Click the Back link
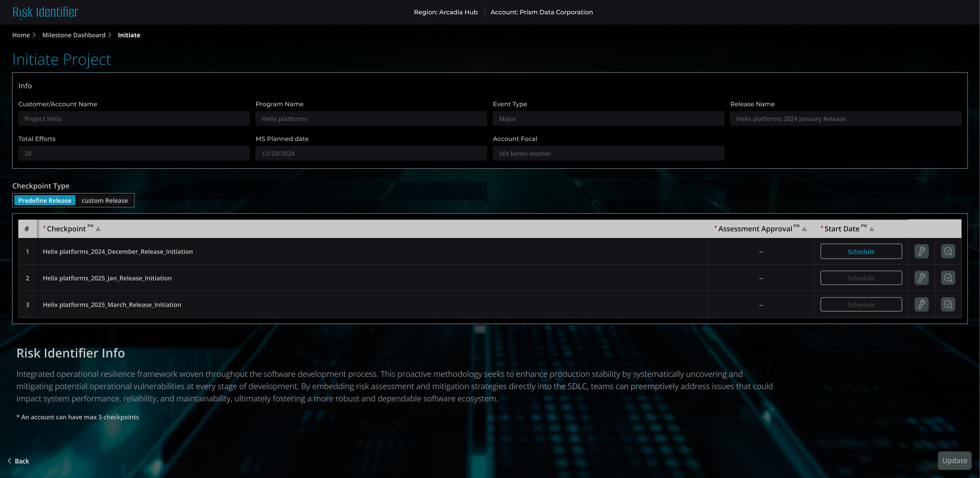The height and width of the screenshot is (478, 980). coord(22,461)
